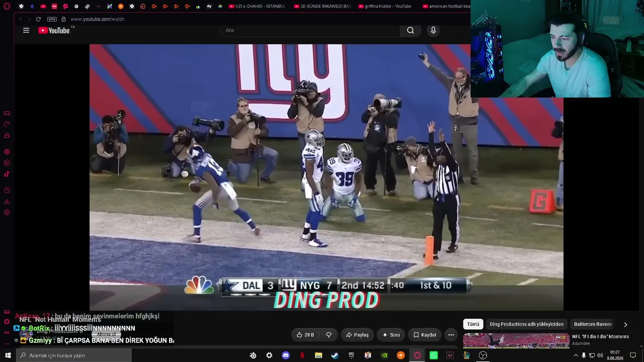Screen dimensions: 644x362
Task: Click the youtube.com/watch address bar
Action: 97,19
